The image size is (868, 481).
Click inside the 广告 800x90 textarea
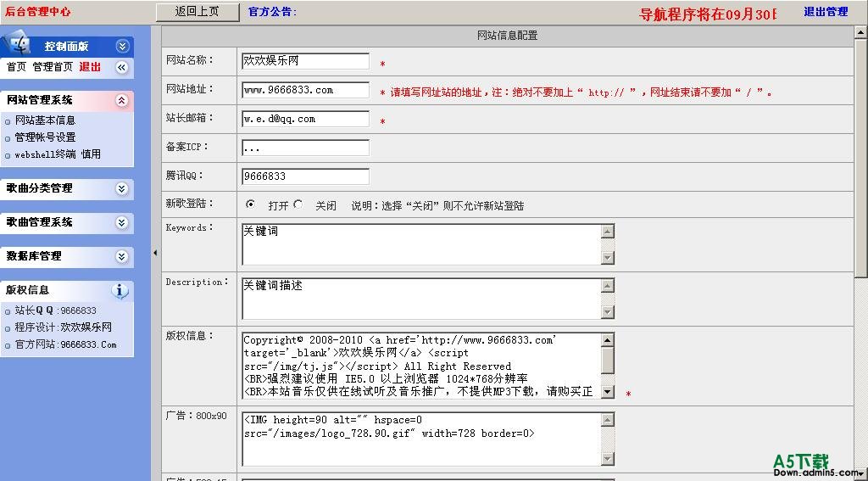coord(422,439)
